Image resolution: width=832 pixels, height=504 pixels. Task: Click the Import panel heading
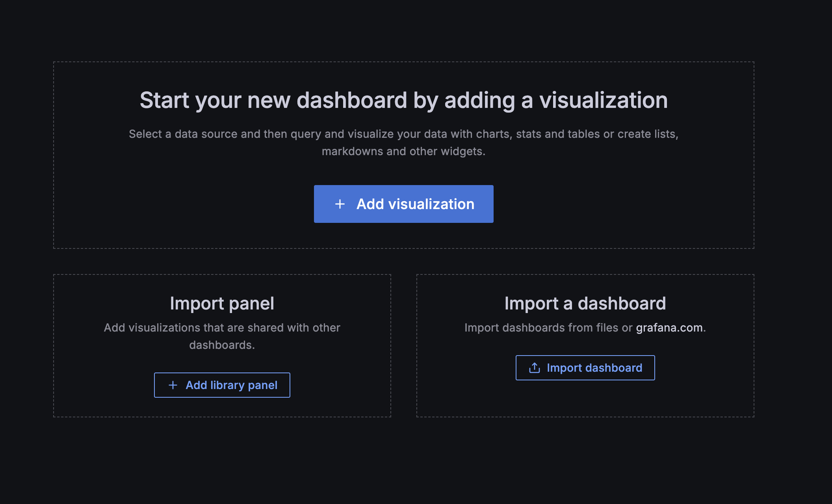[222, 303]
